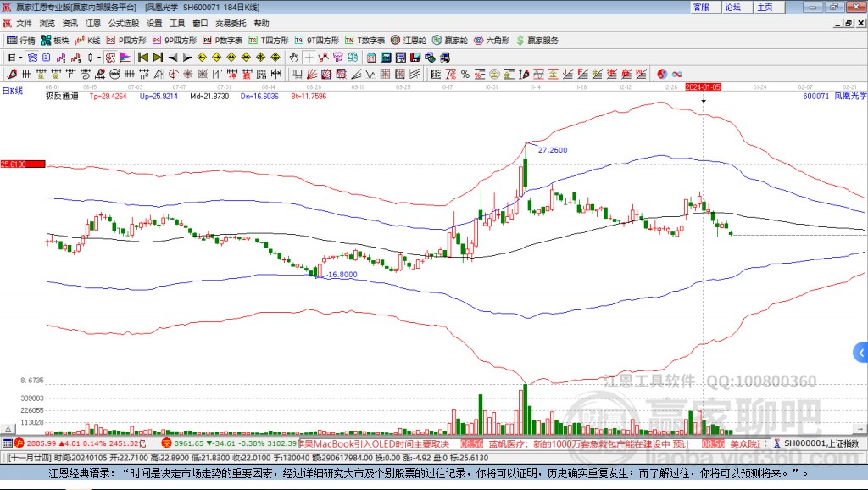Select the percent (%) drawing tool
Image resolution: width=868 pixels, height=490 pixels.
pyautogui.click(x=465, y=75)
